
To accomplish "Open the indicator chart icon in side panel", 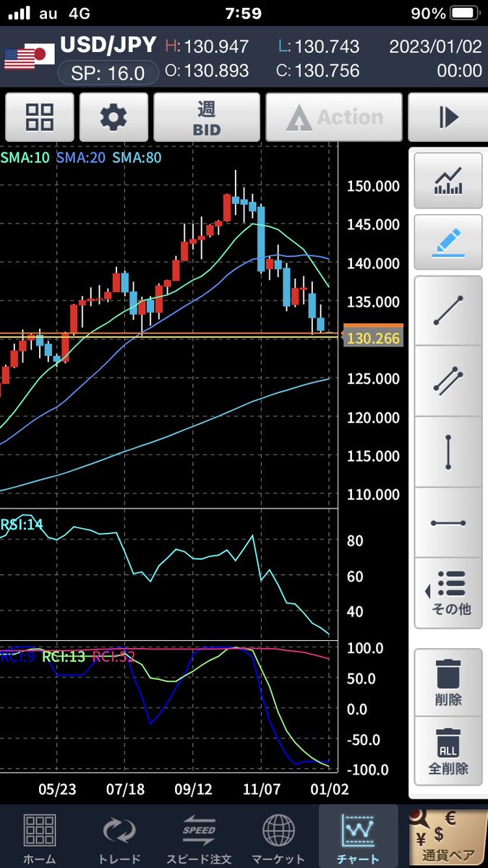I will click(448, 181).
